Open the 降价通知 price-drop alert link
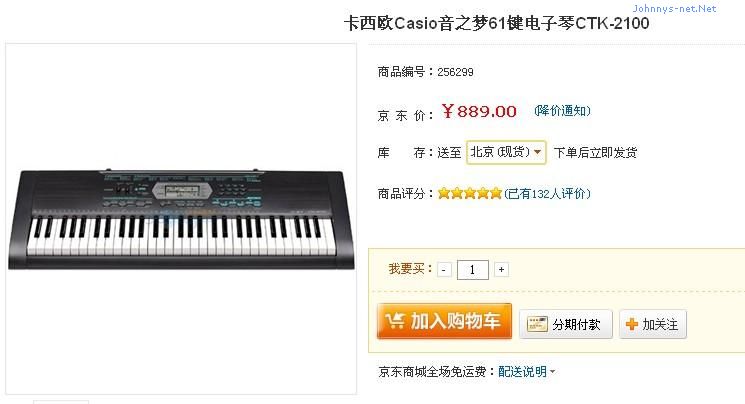The width and height of the screenshot is (745, 404). coord(562,111)
